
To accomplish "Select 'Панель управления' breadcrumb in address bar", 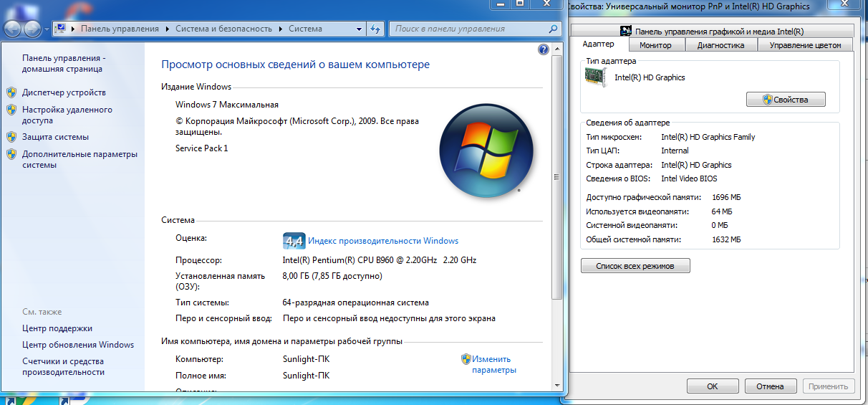I will click(x=120, y=29).
